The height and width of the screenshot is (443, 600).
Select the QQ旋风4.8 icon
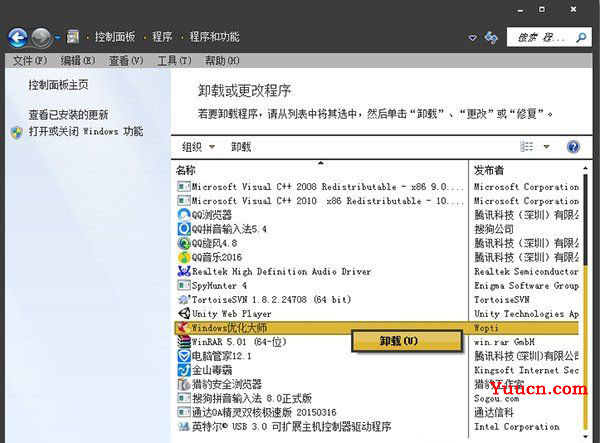tap(184, 243)
